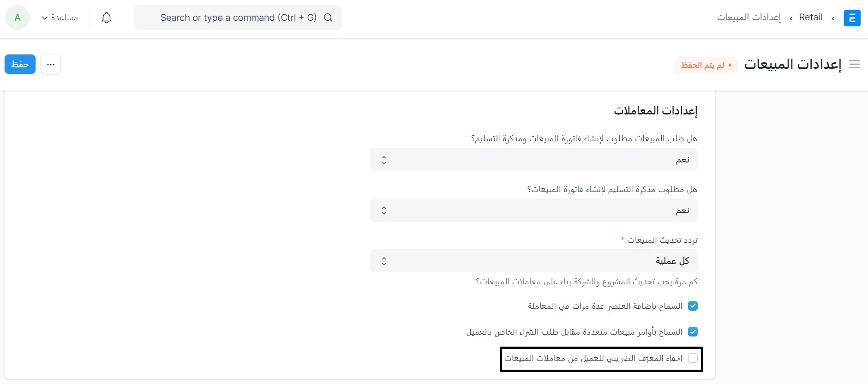This screenshot has width=868, height=384.
Task: Click the help chevron arrow next to مساعدة
Action: pos(45,18)
